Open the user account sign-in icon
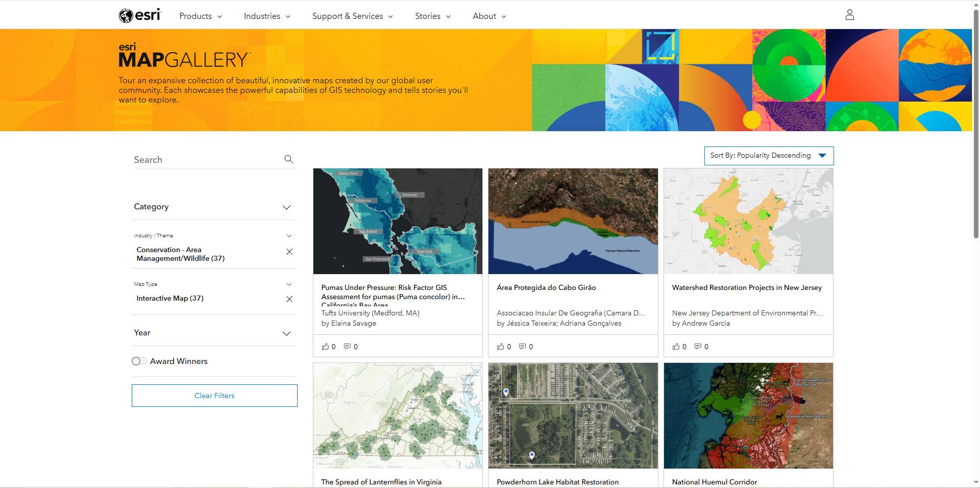 [x=849, y=15]
